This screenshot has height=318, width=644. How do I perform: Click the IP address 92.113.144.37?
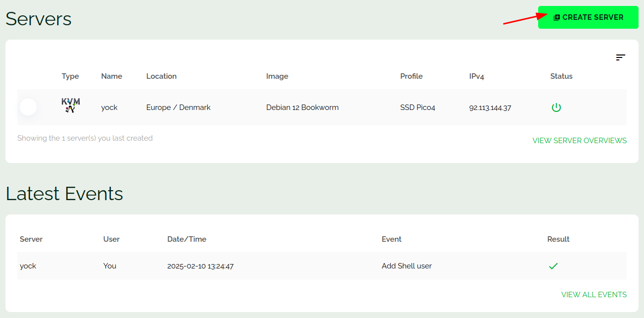490,107
